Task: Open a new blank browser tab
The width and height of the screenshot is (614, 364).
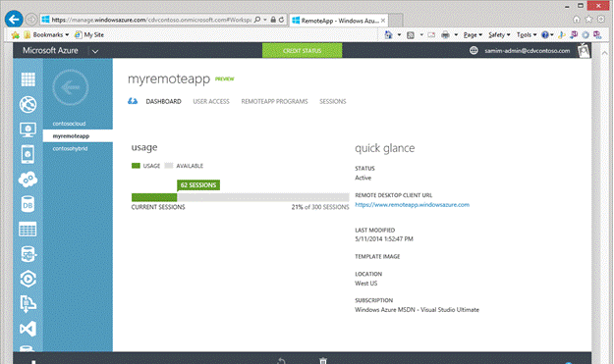Action: [x=396, y=21]
